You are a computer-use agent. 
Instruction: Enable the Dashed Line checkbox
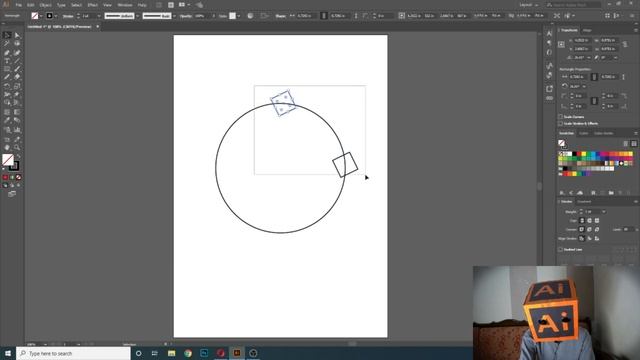point(560,249)
